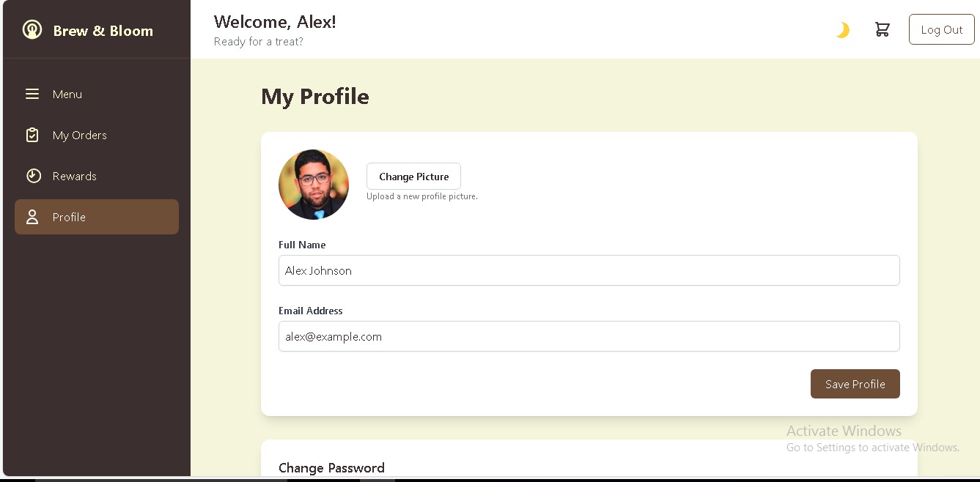Click the hamburger Menu icon in sidebar
Screen dimensions: 980x482
(32, 94)
